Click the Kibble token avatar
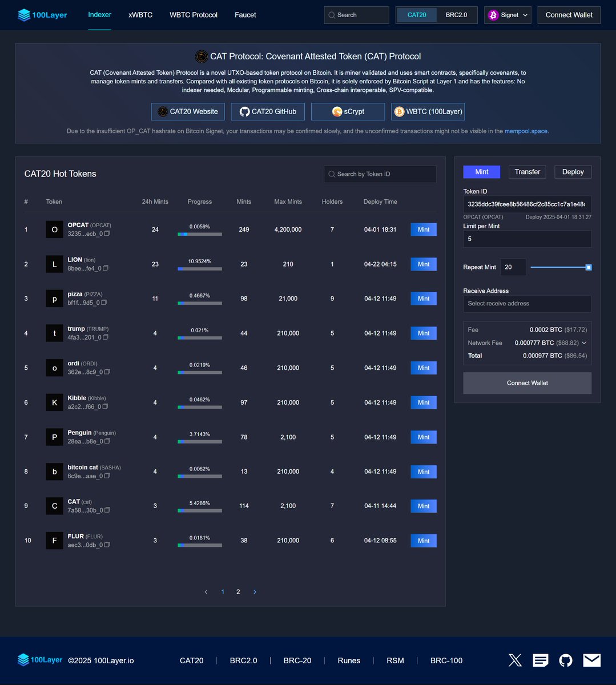616x685 pixels. coord(55,402)
